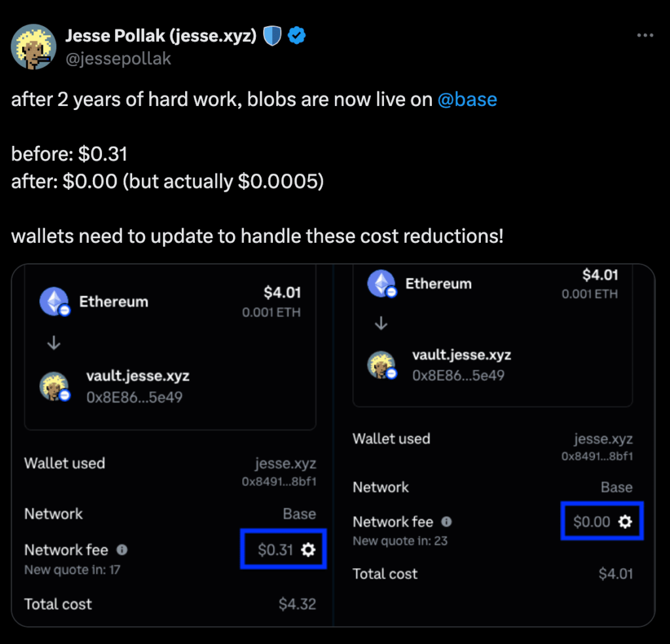The height and width of the screenshot is (644, 670).
Task: Open network fee settings gear beside $0.00
Action: click(626, 522)
